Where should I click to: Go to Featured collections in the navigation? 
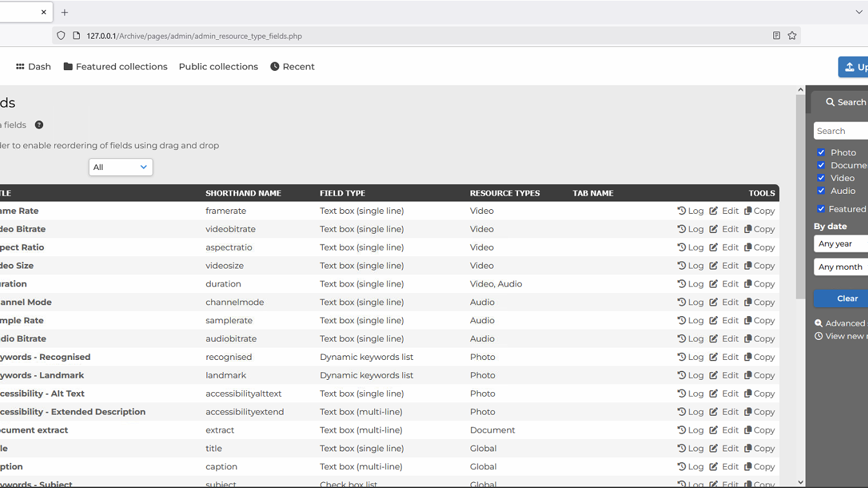coord(115,67)
